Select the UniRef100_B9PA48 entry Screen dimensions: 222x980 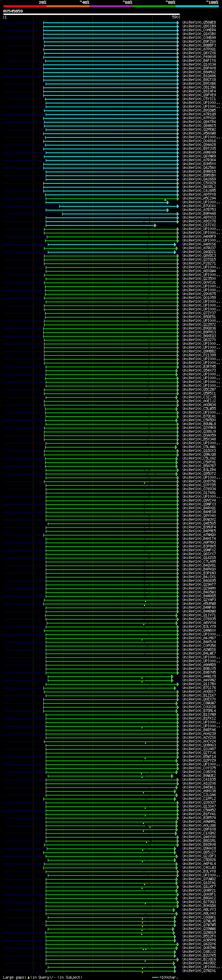pyautogui.click(x=199, y=214)
